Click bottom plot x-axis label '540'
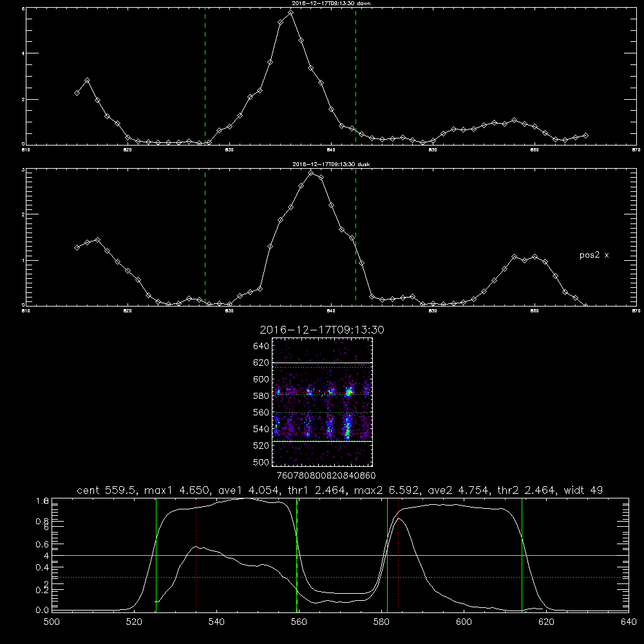Viewport: 644px width, 644px height. pyautogui.click(x=216, y=622)
